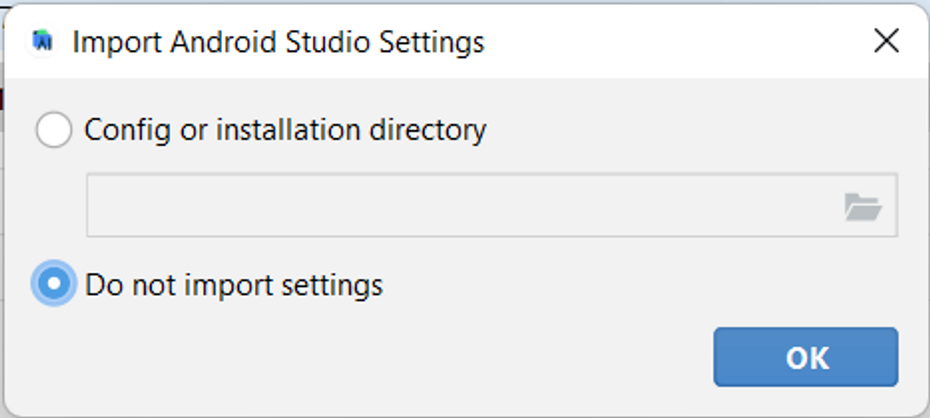Screen dimensions: 930x418
Task: Click the blue OK button
Action: pos(805,357)
